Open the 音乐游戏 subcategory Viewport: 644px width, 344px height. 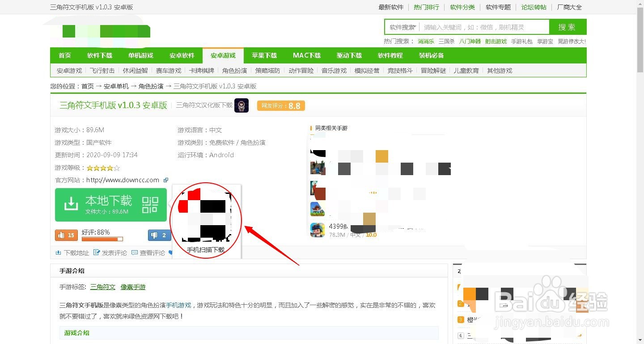(334, 71)
